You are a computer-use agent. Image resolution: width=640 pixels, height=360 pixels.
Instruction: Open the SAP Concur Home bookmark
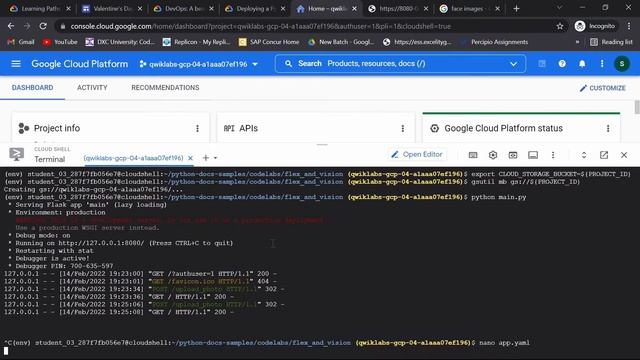pyautogui.click(x=269, y=42)
